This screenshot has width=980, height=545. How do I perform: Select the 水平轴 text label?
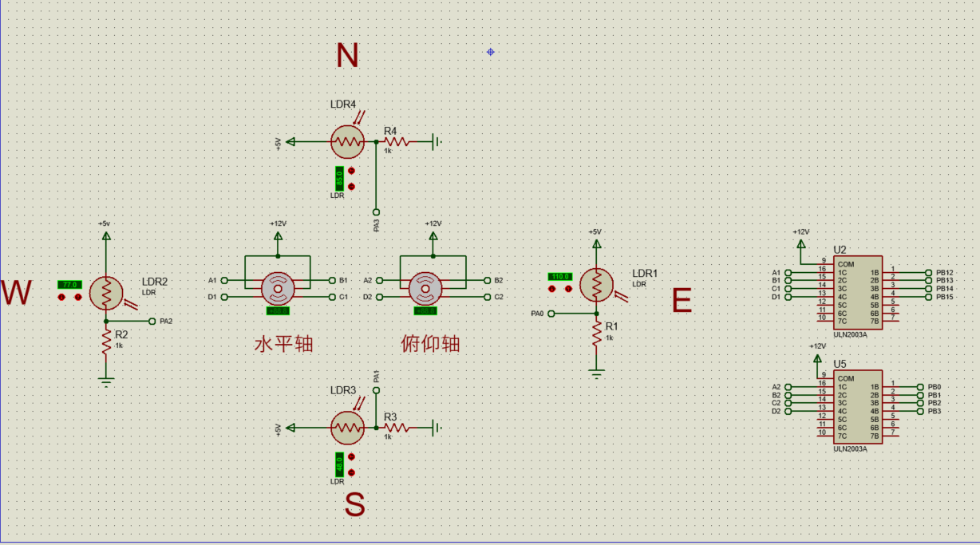283,344
